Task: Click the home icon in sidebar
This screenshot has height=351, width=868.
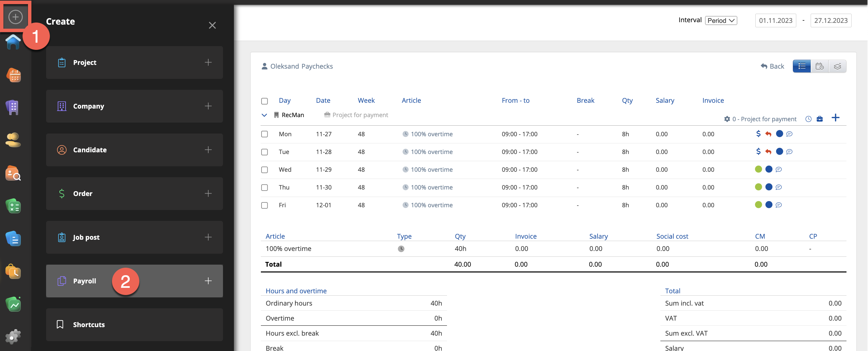Action: [x=13, y=43]
